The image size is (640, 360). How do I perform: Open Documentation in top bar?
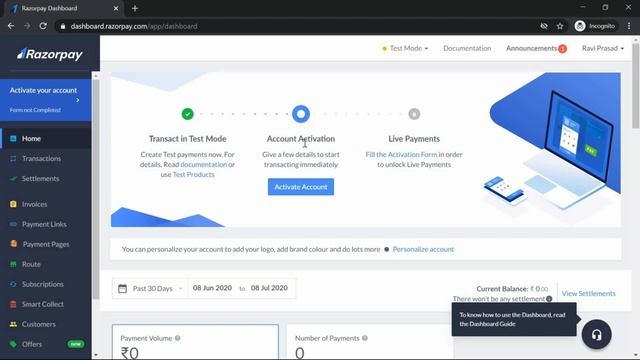(x=467, y=48)
